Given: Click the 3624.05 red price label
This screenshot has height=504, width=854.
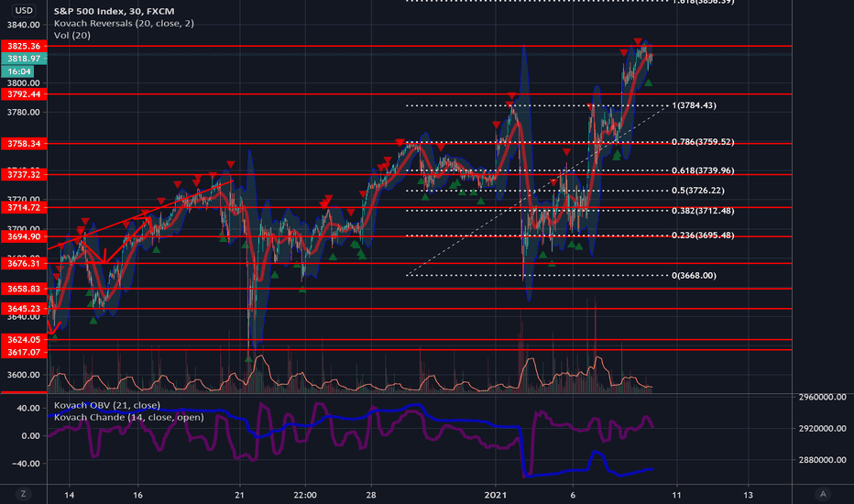Looking at the screenshot, I should point(24,339).
